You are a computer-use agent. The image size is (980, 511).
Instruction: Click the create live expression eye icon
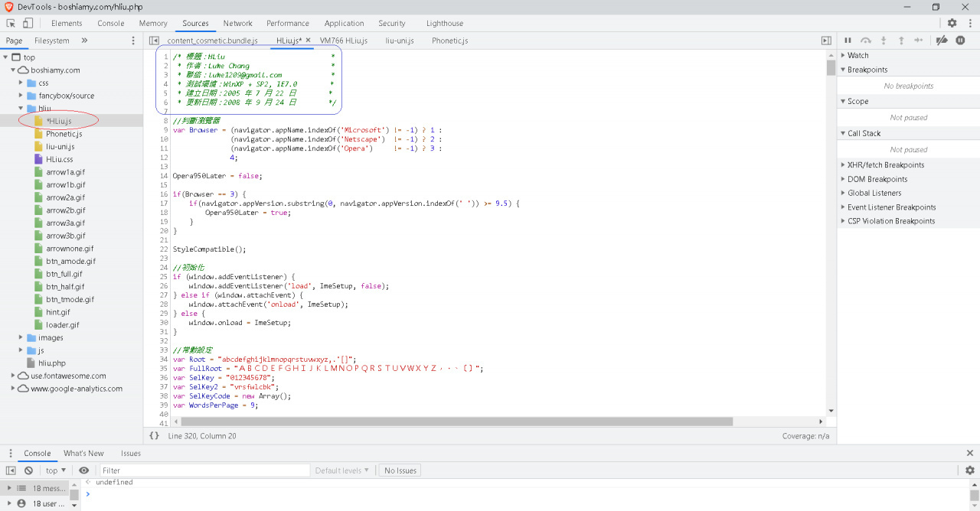84,470
